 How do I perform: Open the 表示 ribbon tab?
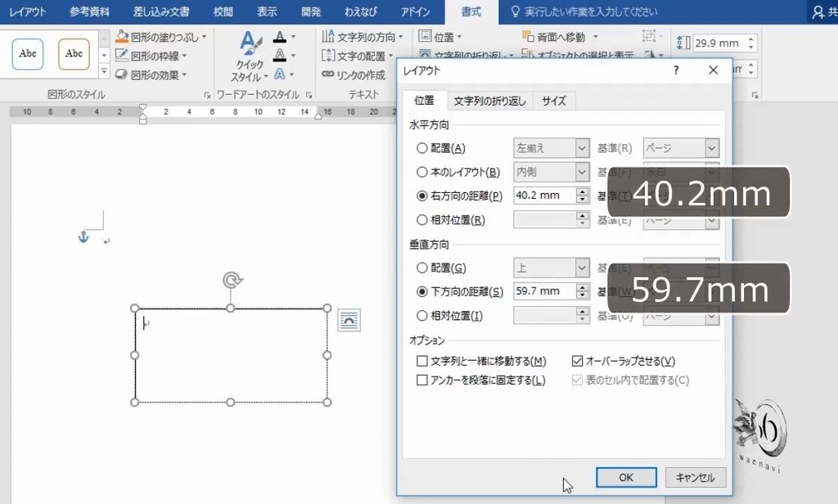(266, 11)
